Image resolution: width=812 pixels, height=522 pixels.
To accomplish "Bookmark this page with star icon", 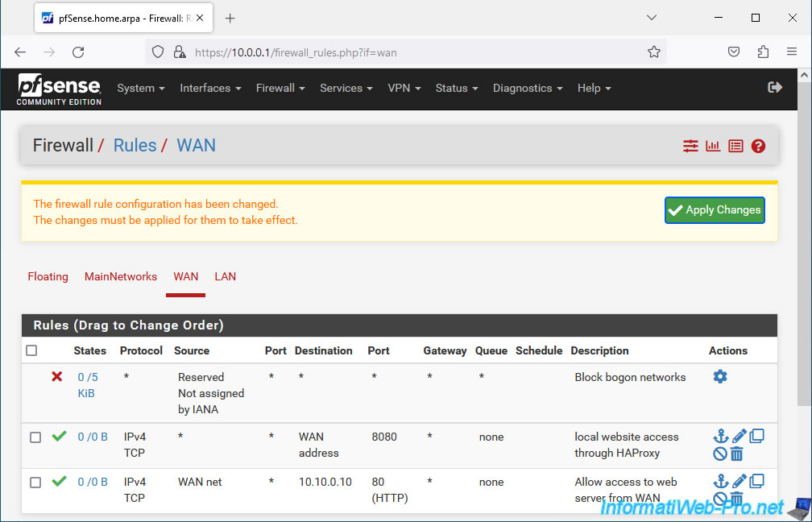I will click(654, 52).
